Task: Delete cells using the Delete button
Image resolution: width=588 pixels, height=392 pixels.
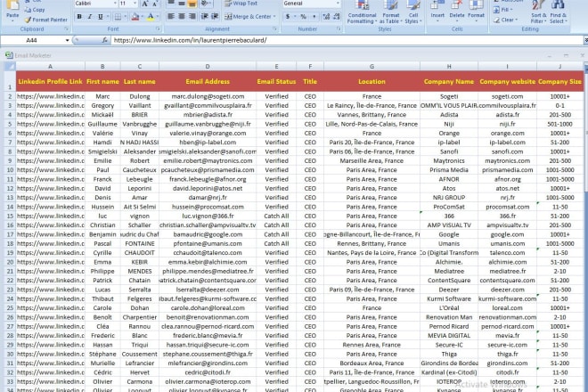Action: tap(456, 12)
